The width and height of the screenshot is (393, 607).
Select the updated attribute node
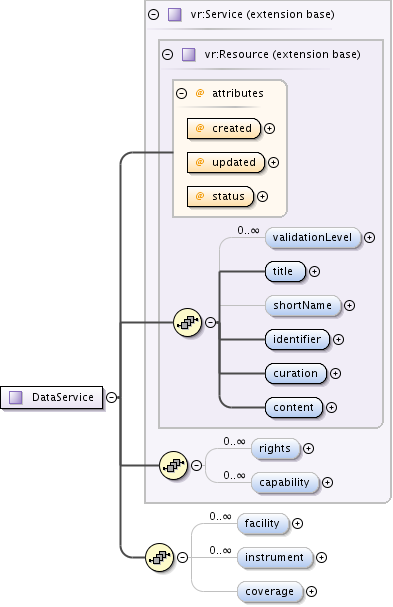click(x=226, y=162)
